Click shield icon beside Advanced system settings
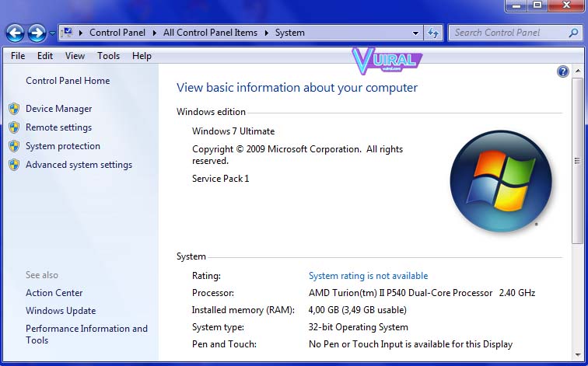Screen dimensions: 588x366 point(14,165)
